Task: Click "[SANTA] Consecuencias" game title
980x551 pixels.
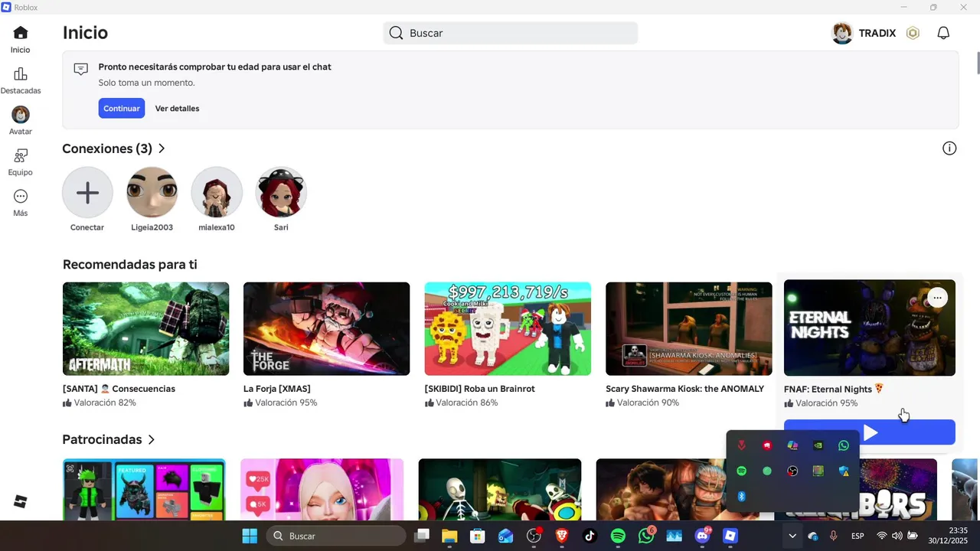Action: click(119, 389)
